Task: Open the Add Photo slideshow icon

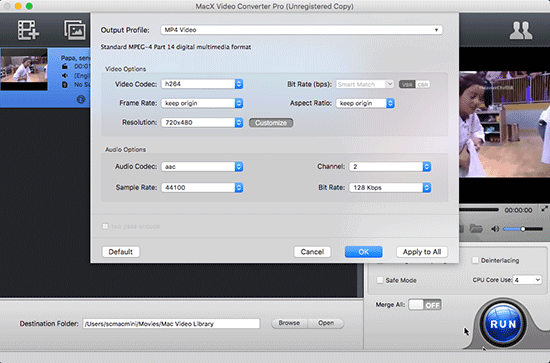Action: pyautogui.click(x=74, y=30)
